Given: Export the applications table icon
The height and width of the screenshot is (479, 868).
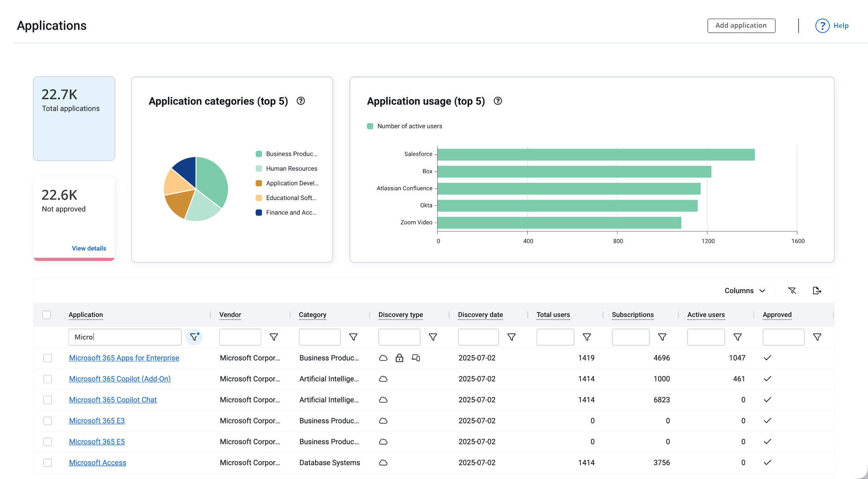Looking at the screenshot, I should pyautogui.click(x=817, y=291).
